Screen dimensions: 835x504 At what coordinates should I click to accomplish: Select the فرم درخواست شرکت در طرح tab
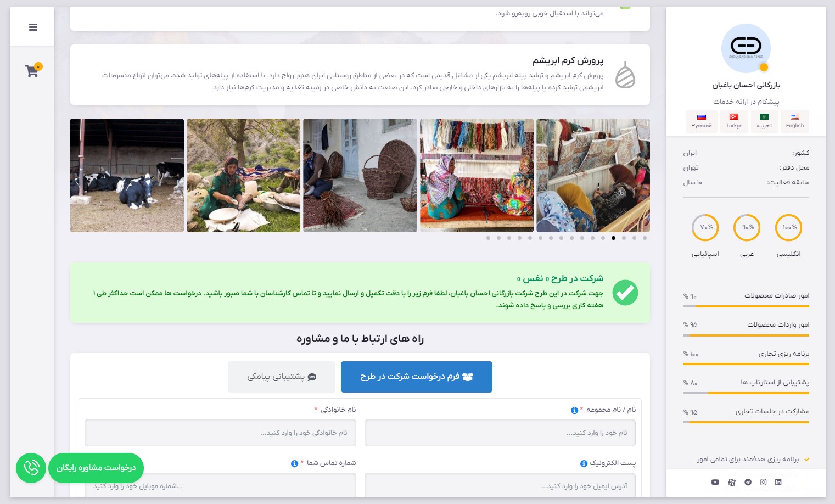point(416,377)
